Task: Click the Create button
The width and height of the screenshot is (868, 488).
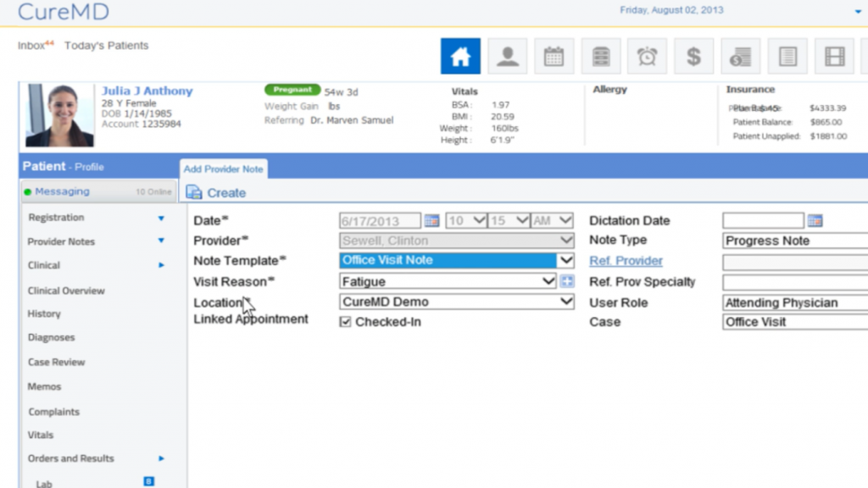Action: click(215, 192)
